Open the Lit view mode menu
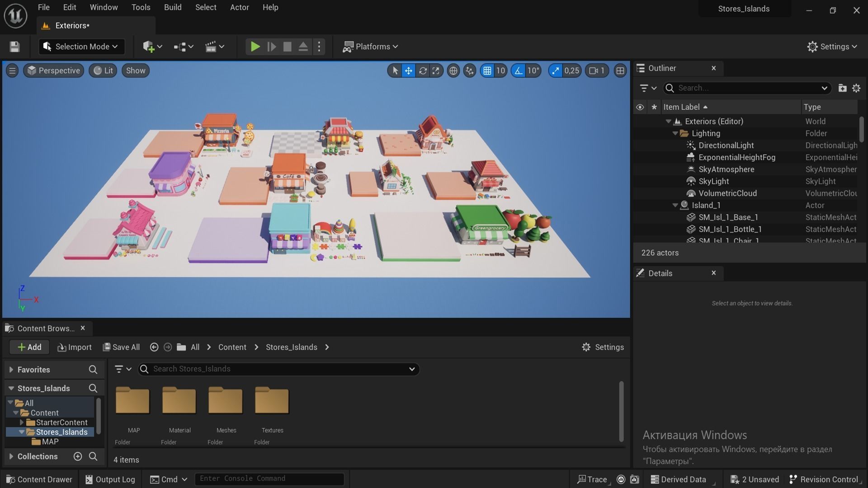This screenshot has width=868, height=488. pyautogui.click(x=103, y=70)
